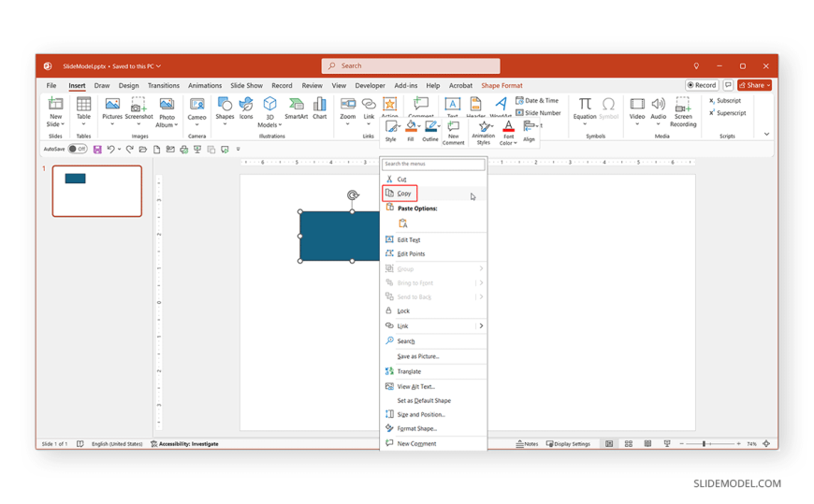This screenshot has width=814, height=504.
Task: Open Notes pane from status bar
Action: (527, 444)
